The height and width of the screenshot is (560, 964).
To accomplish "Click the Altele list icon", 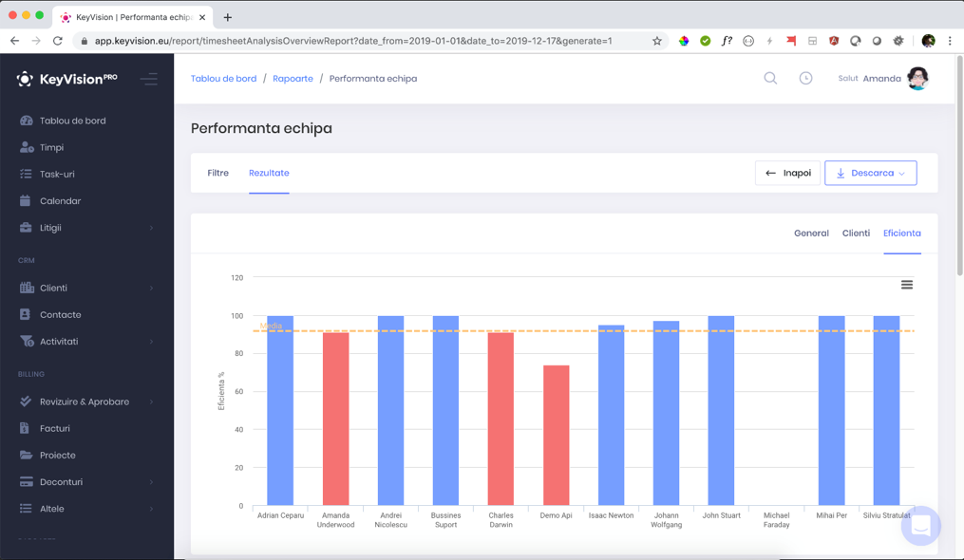I will pyautogui.click(x=26, y=509).
